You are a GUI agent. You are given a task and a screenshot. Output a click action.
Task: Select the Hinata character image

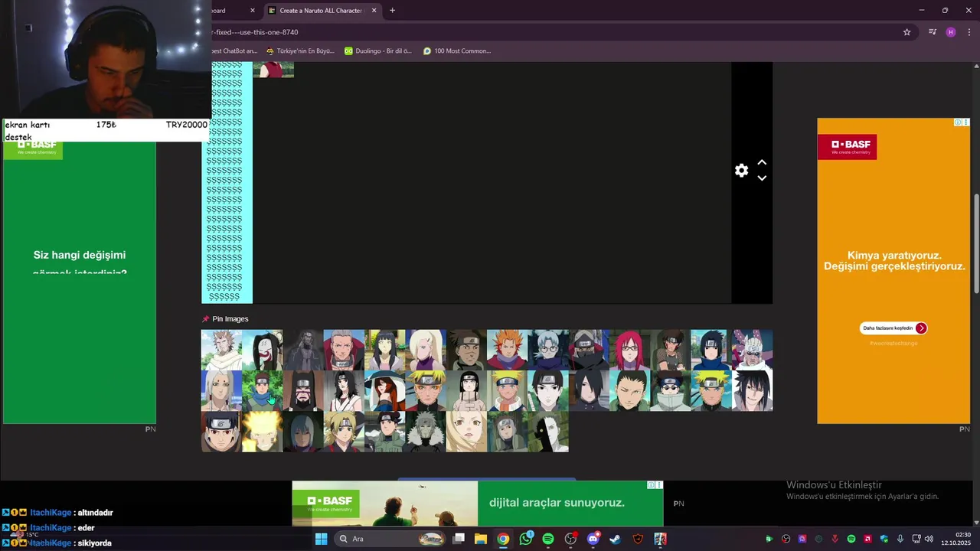(384, 350)
